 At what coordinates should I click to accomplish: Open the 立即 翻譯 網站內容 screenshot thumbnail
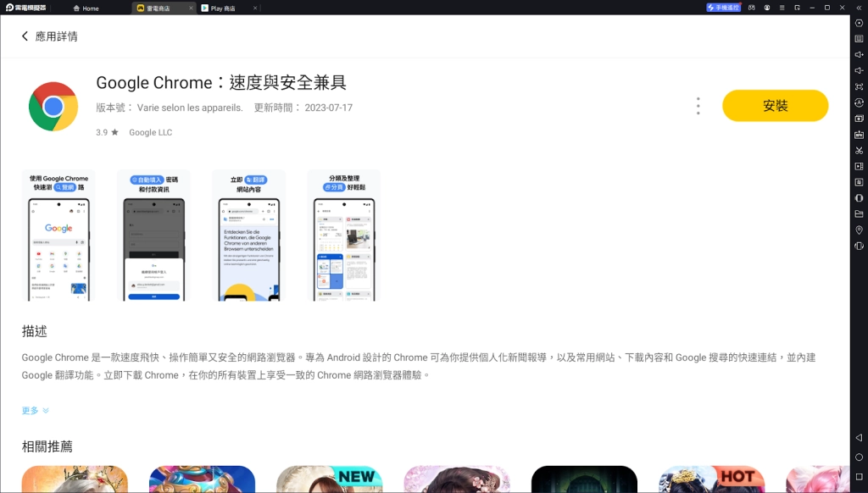point(248,235)
